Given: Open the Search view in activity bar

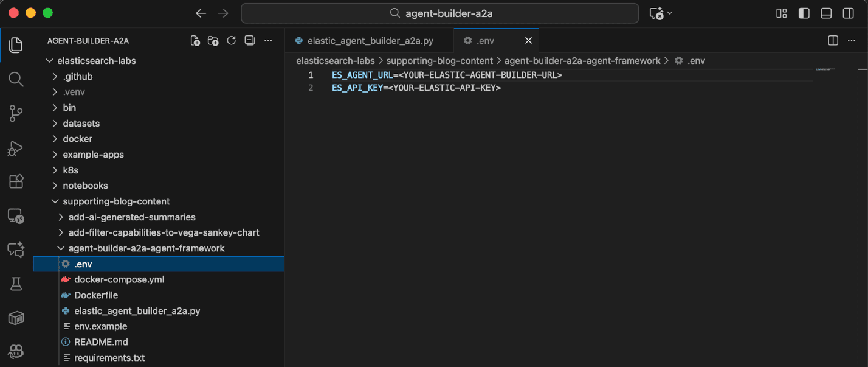Looking at the screenshot, I should point(16,79).
